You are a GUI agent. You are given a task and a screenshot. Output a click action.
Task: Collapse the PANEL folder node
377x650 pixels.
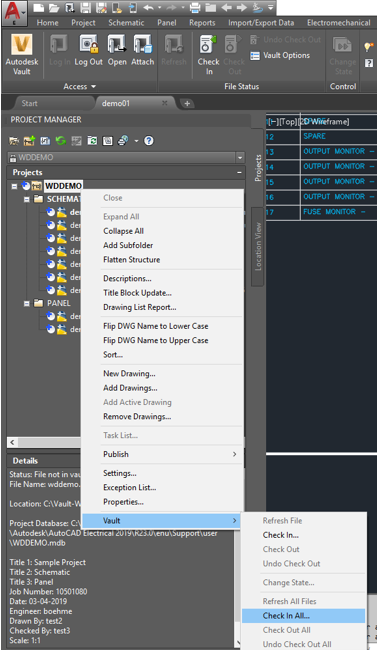tap(27, 303)
